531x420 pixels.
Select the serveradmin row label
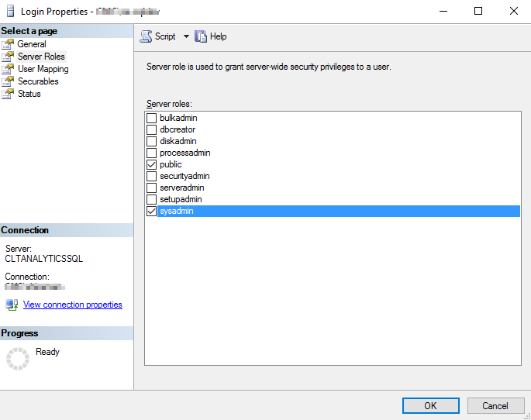(182, 188)
